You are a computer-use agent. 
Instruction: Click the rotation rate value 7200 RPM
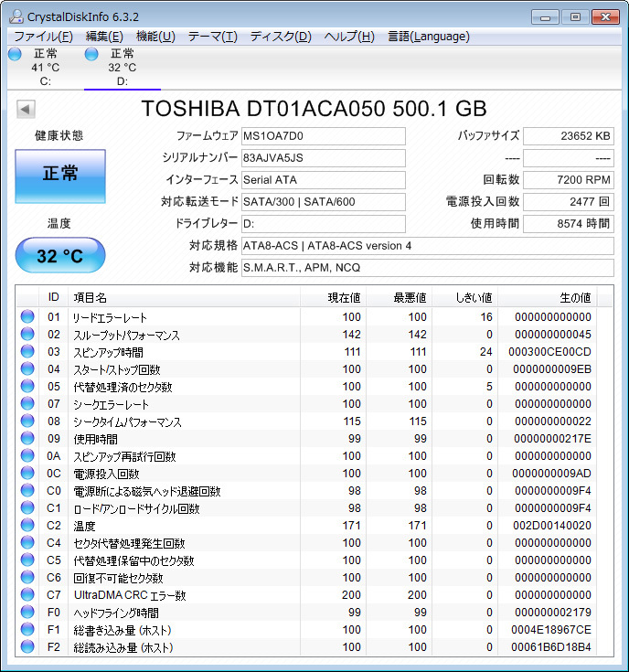point(569,180)
